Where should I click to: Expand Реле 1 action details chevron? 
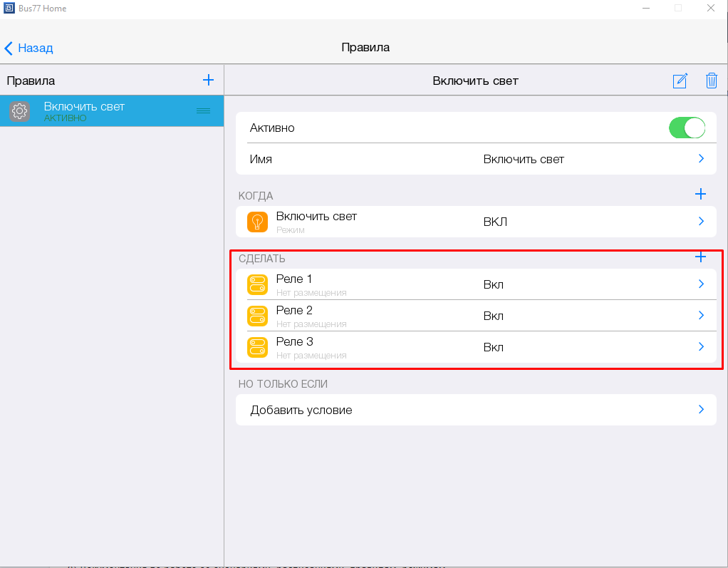click(x=701, y=284)
